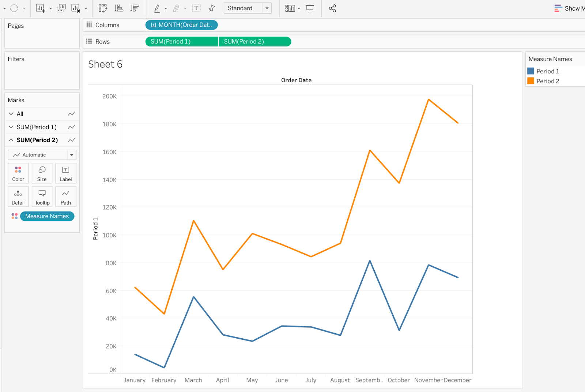Click the highlight pen icon
585x392 pixels.
[x=157, y=8]
